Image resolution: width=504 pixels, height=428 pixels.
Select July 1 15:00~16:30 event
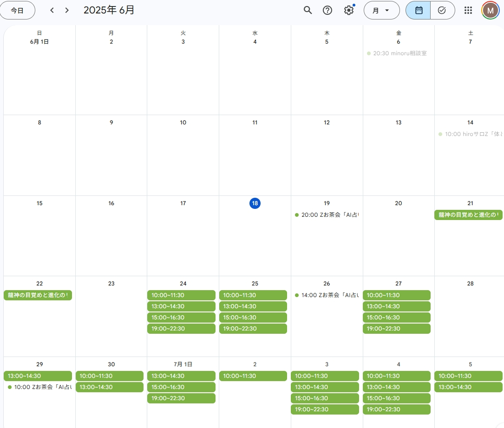(x=181, y=387)
